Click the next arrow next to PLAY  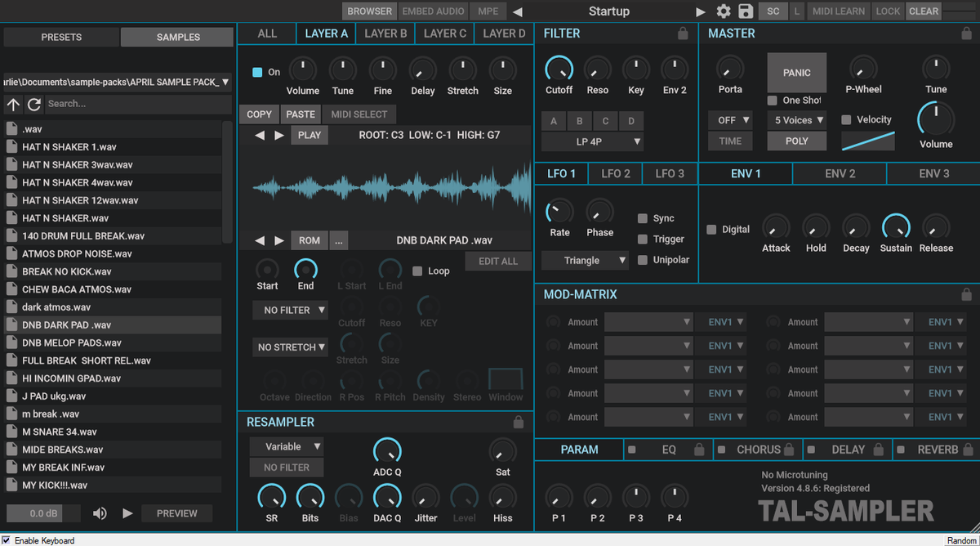point(279,135)
